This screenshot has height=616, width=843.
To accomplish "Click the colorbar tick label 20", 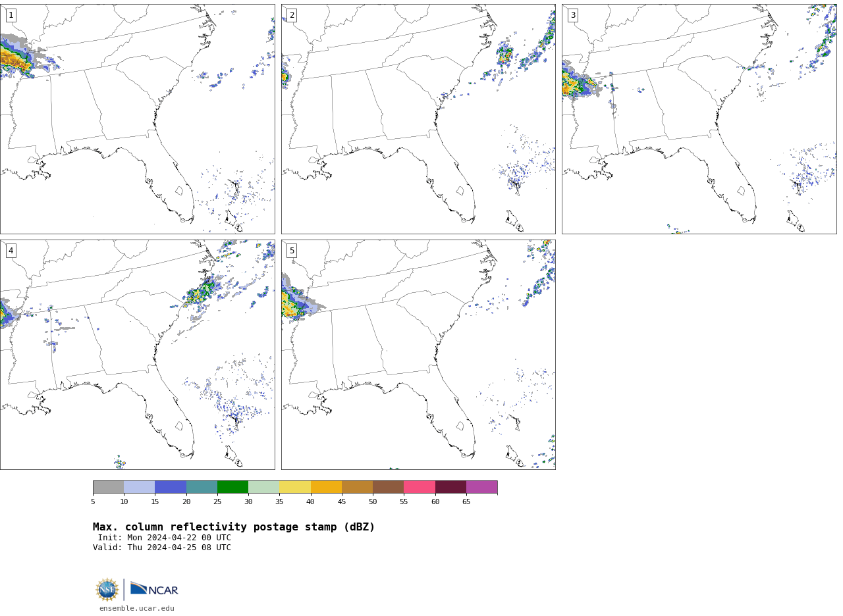I will (186, 502).
